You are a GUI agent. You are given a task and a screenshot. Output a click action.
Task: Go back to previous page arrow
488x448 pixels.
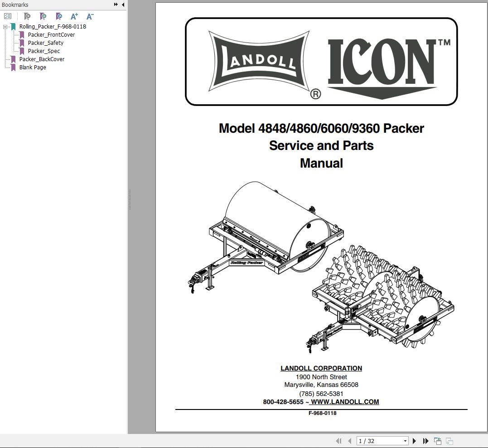(350, 440)
